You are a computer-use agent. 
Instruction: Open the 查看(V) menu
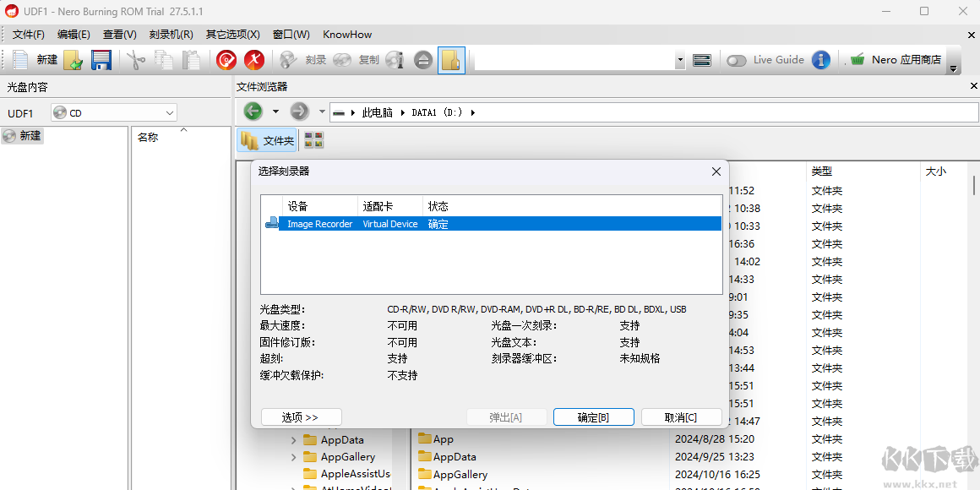coord(120,35)
